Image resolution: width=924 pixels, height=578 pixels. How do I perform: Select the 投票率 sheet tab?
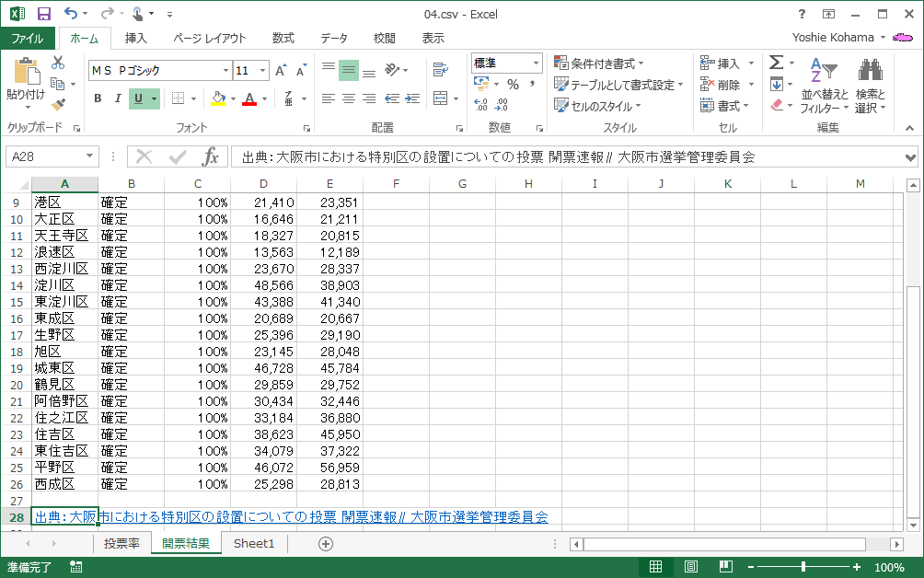(x=122, y=543)
